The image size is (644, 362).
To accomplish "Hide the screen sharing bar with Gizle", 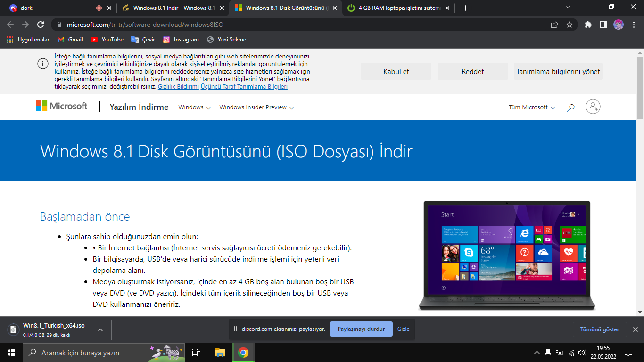I will tap(404, 329).
